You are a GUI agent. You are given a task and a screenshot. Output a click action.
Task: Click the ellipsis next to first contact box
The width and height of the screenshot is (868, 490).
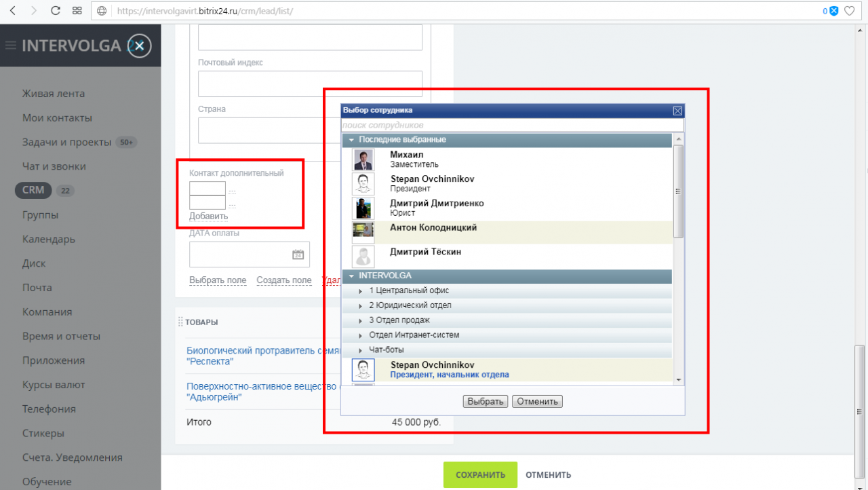232,191
